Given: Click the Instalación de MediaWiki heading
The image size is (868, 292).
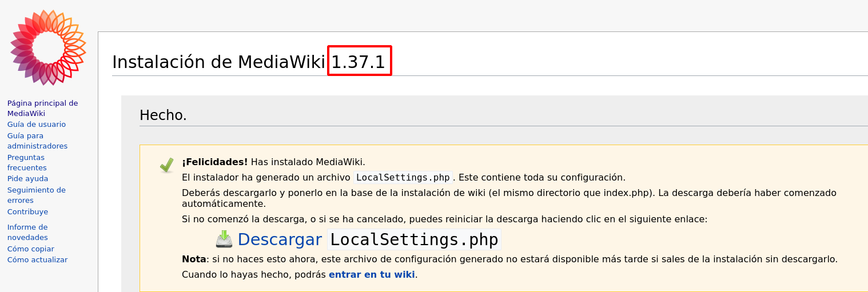Looking at the screenshot, I should tap(249, 61).
